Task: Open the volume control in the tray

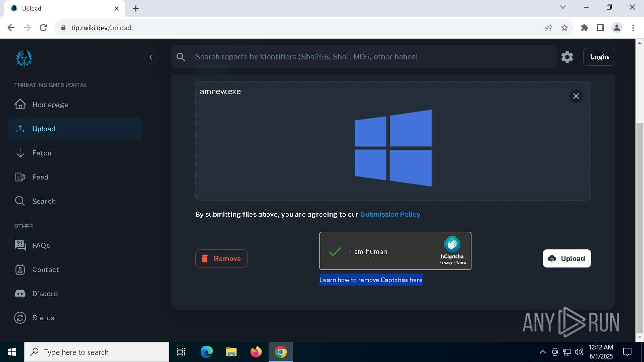Action: tap(579, 352)
